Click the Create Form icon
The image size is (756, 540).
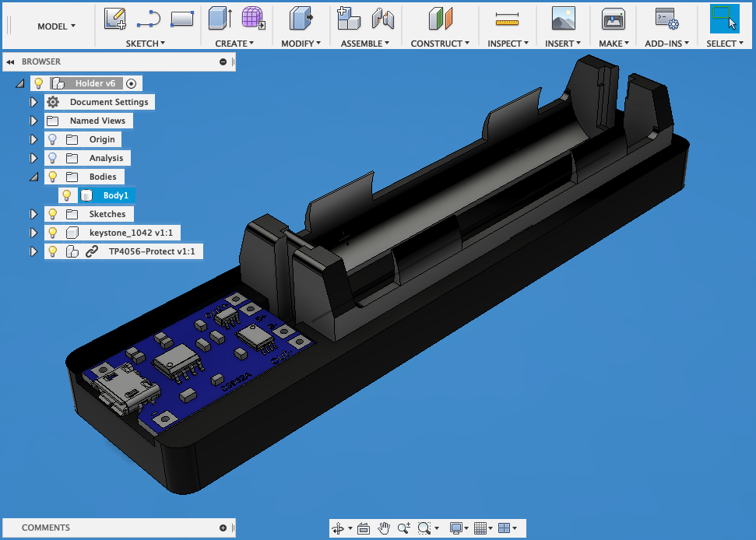click(x=253, y=18)
